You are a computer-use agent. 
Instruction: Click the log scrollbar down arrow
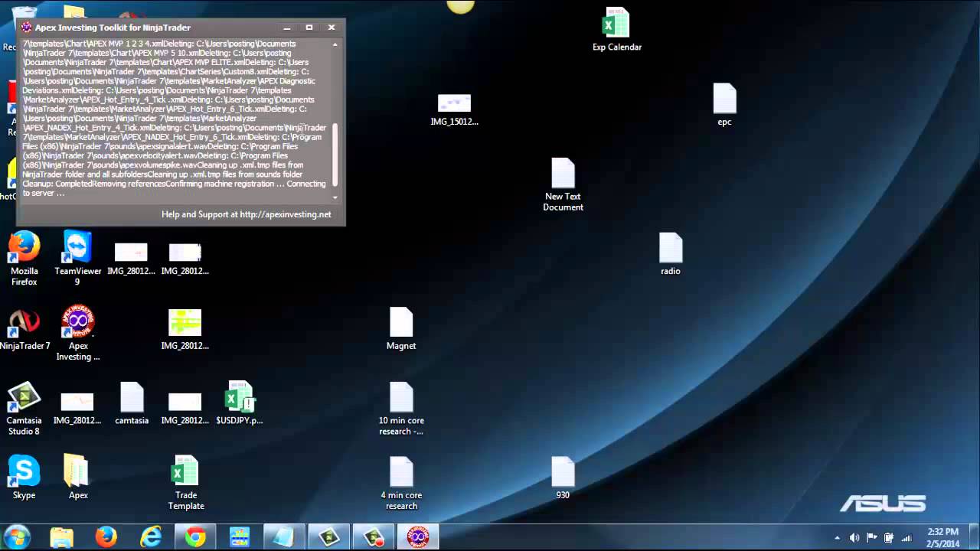point(335,197)
